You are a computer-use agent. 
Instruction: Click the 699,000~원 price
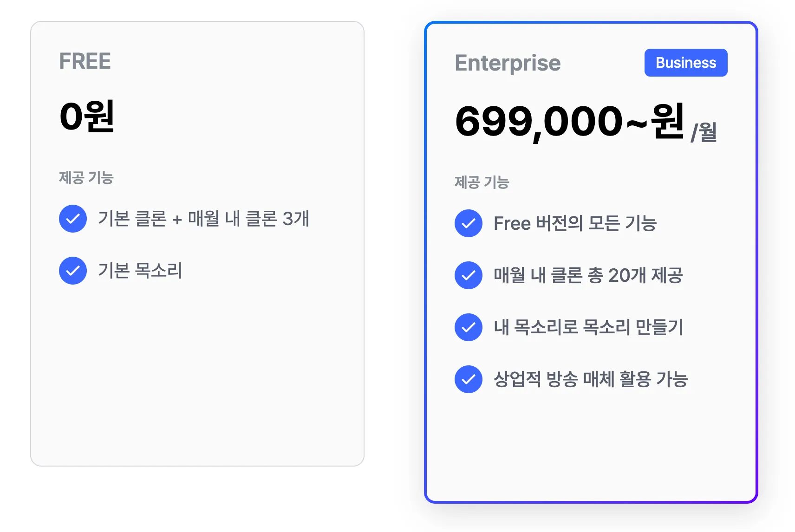pos(569,122)
